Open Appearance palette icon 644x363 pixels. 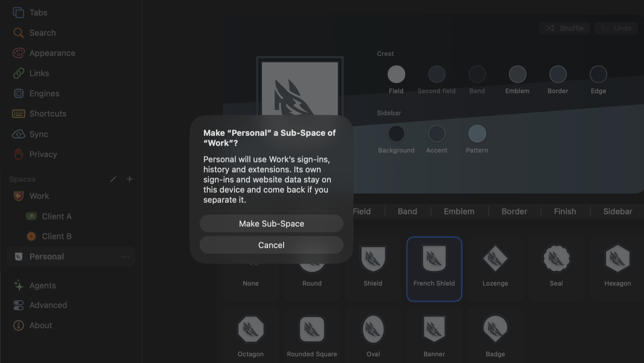(18, 53)
